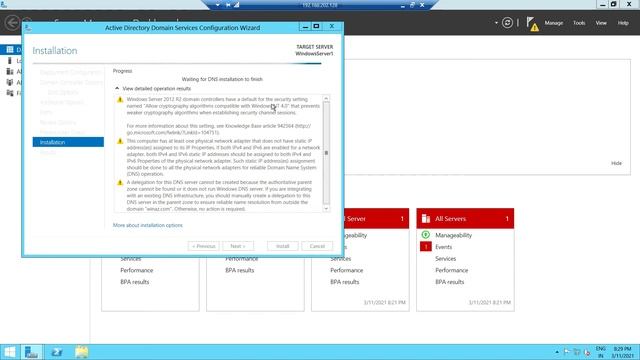Click the volume icon in system tray
640x360 pixels.
tap(587, 352)
